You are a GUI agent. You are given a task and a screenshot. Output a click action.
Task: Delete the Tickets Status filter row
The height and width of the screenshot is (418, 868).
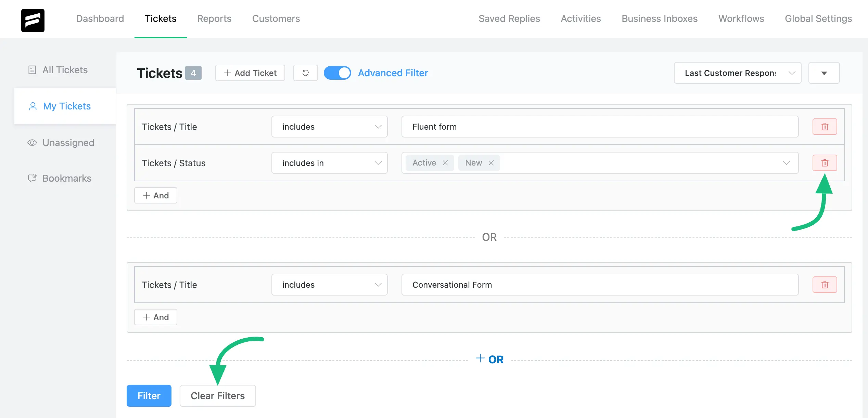coord(825,163)
